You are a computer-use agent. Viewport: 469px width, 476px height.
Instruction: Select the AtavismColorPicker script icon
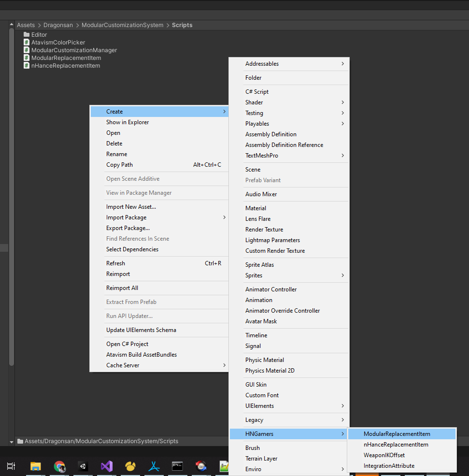27,43
